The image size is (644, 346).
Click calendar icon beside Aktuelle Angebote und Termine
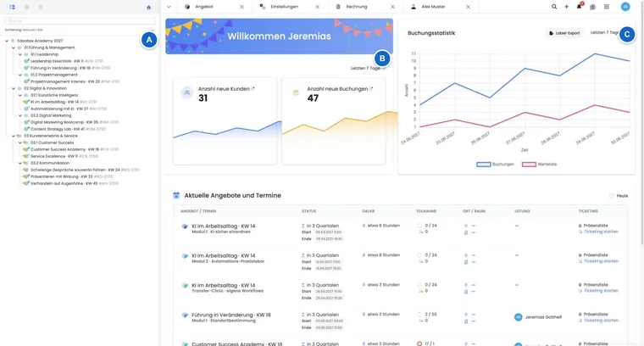(176, 195)
